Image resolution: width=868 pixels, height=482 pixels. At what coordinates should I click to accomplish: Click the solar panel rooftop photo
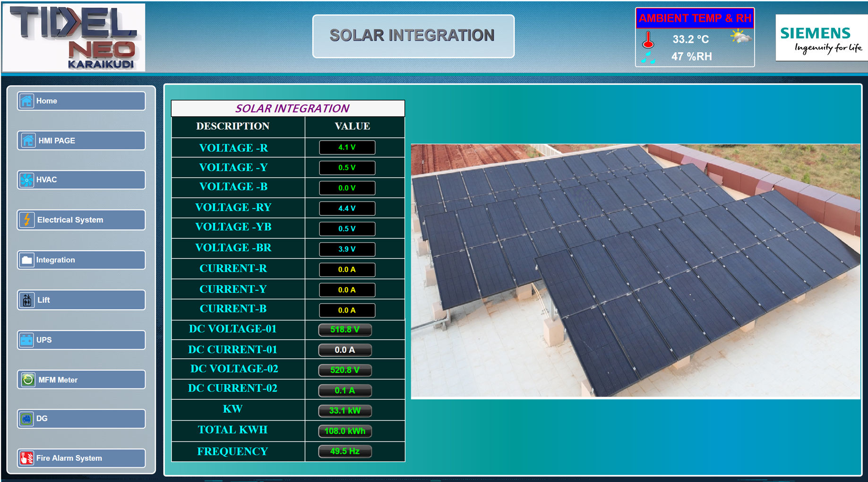[x=636, y=271]
